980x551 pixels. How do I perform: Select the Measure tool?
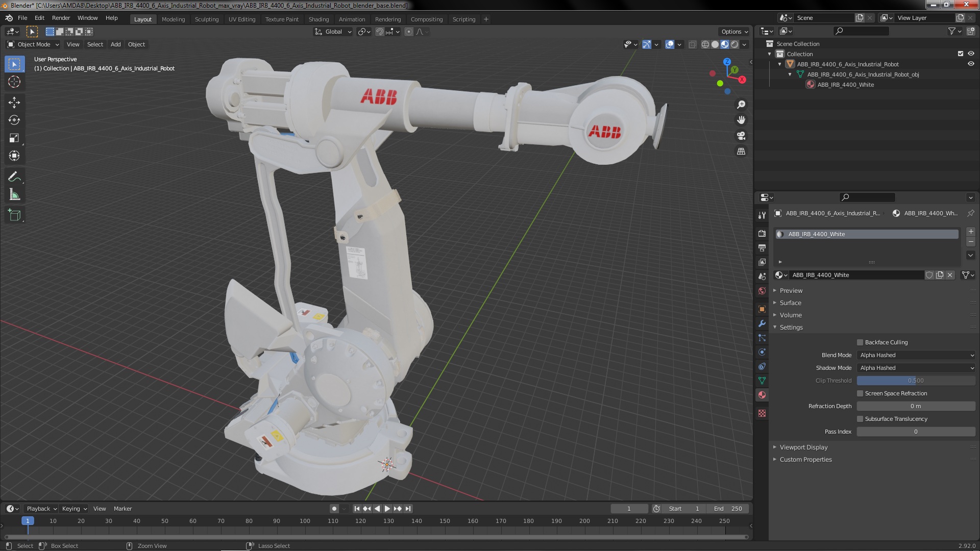[x=14, y=195]
